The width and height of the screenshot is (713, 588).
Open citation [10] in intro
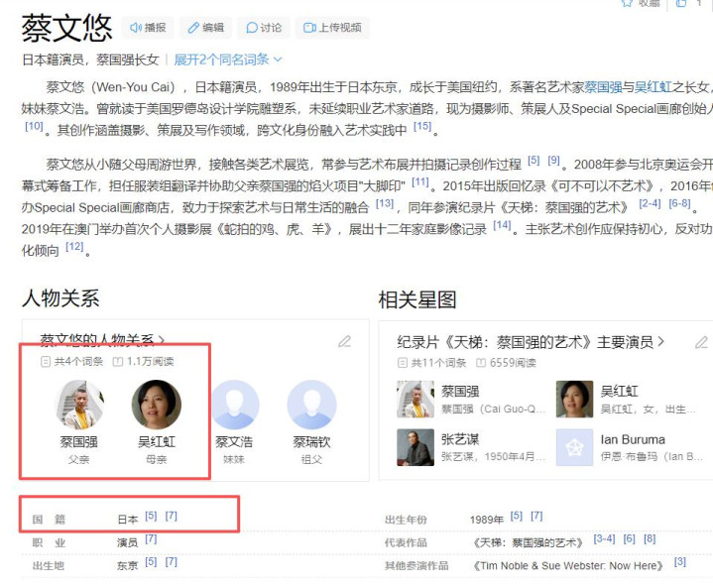[34, 126]
